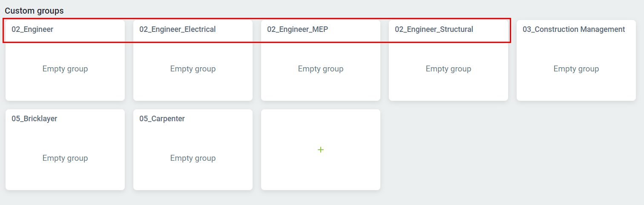Click the green plus icon to add group
The image size is (644, 205).
point(321,150)
